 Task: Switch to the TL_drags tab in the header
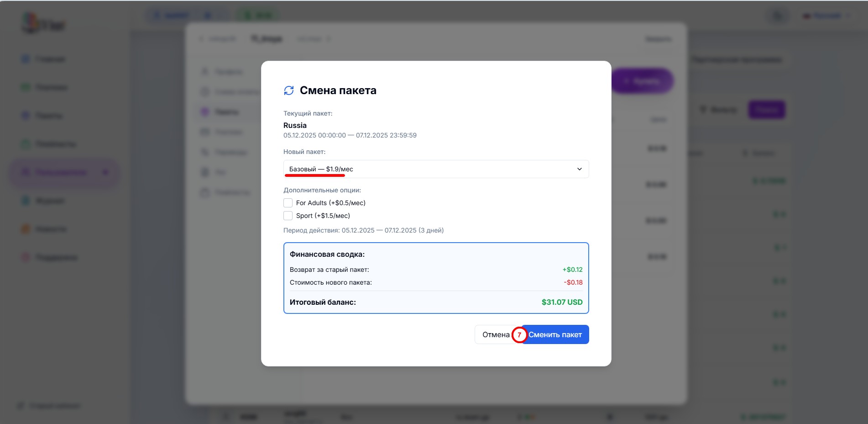point(267,38)
